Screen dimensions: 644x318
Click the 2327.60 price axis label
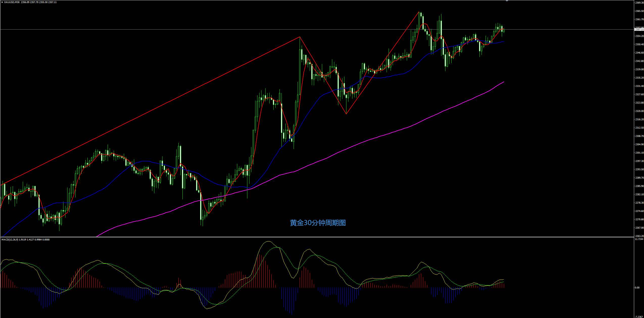click(639, 94)
